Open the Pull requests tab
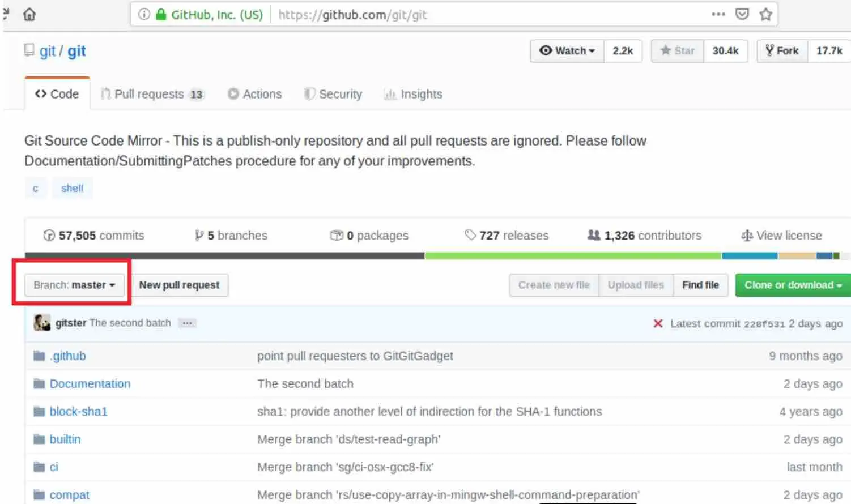 tap(152, 94)
